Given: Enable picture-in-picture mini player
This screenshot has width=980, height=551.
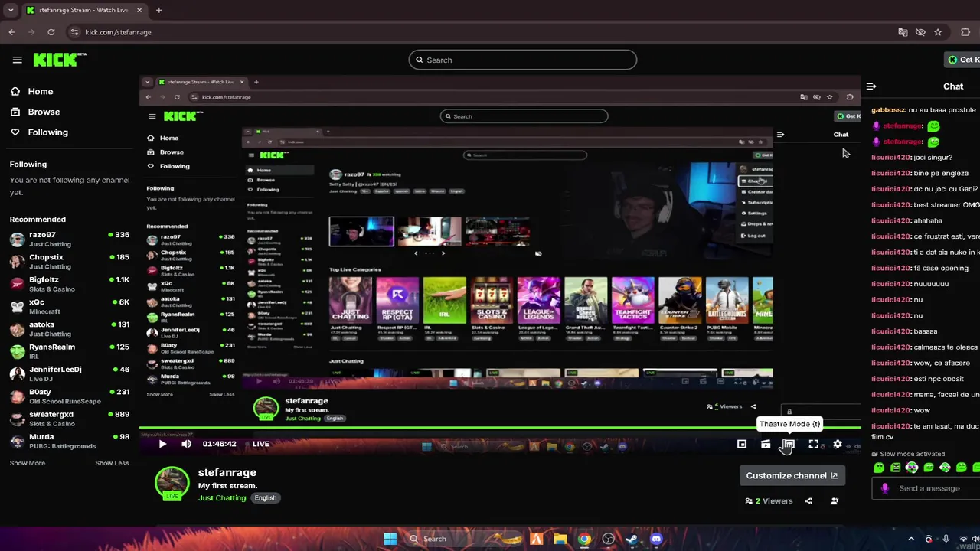Looking at the screenshot, I should pos(742,444).
